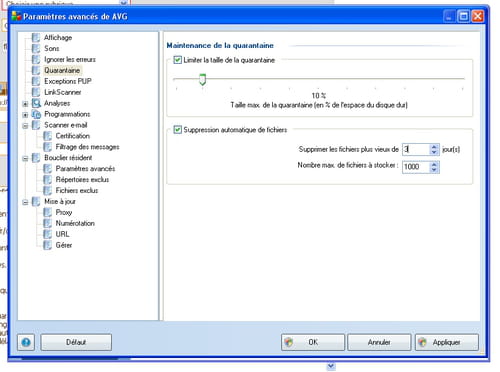Click the Défaut button
Viewport: 500px width, 372px height.
tap(76, 342)
